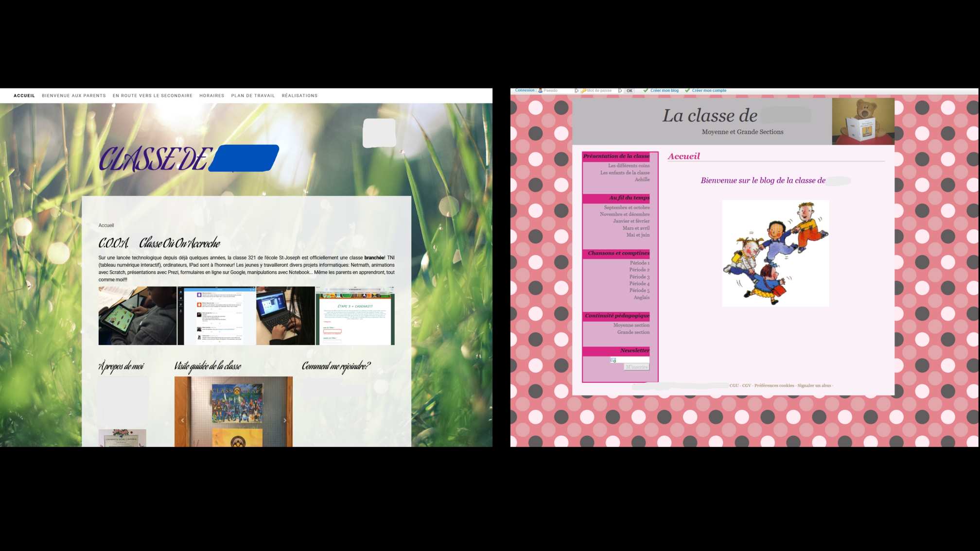Click checkmark icon next to Créer mon compte
The height and width of the screenshot is (551, 980).
[687, 90]
